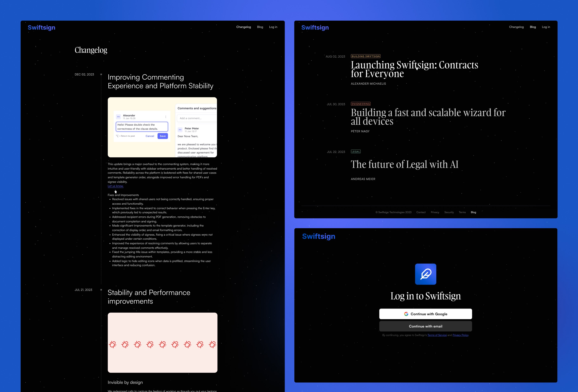Click 'Continue with Google' button
Screen dimensions: 578x392
pyautogui.click(x=425, y=314)
